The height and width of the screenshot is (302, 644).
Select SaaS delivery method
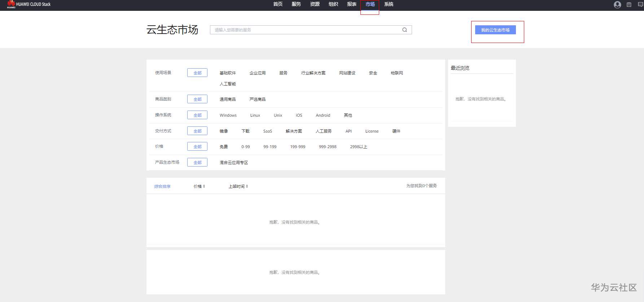(268, 131)
